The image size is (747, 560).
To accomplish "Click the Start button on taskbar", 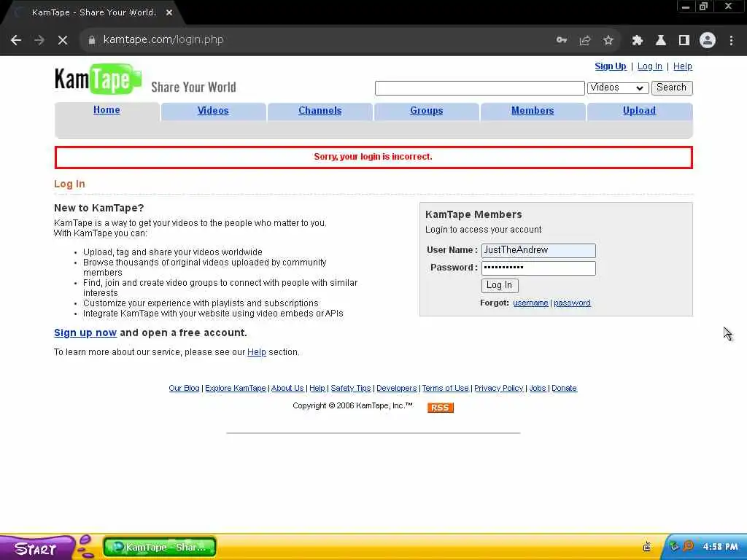I will click(36, 548).
